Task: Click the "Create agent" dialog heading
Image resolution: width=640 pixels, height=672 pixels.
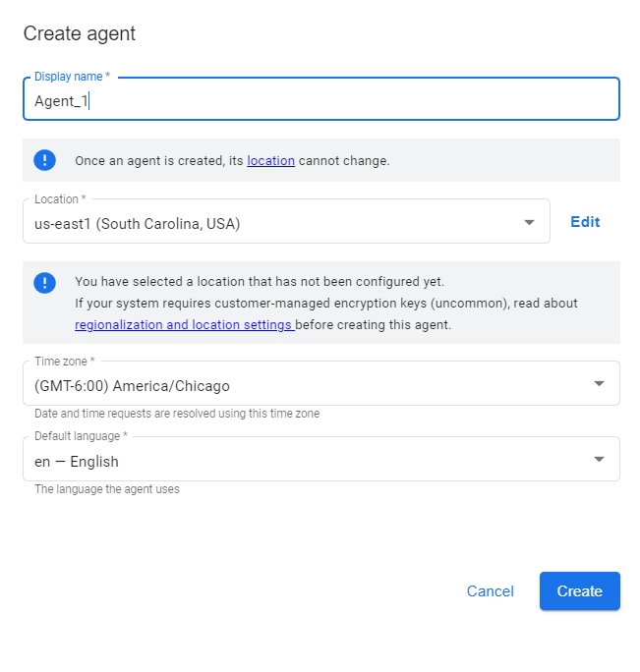Action: [80, 33]
